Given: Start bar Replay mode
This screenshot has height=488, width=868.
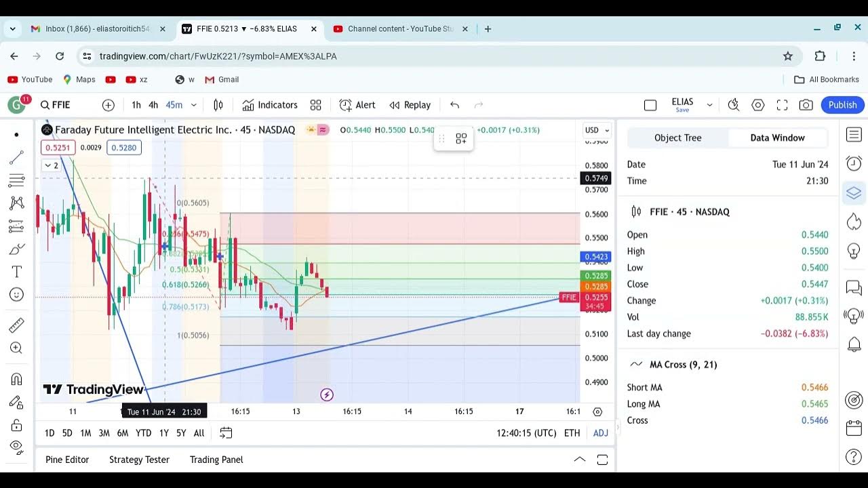Looking at the screenshot, I should [x=410, y=105].
